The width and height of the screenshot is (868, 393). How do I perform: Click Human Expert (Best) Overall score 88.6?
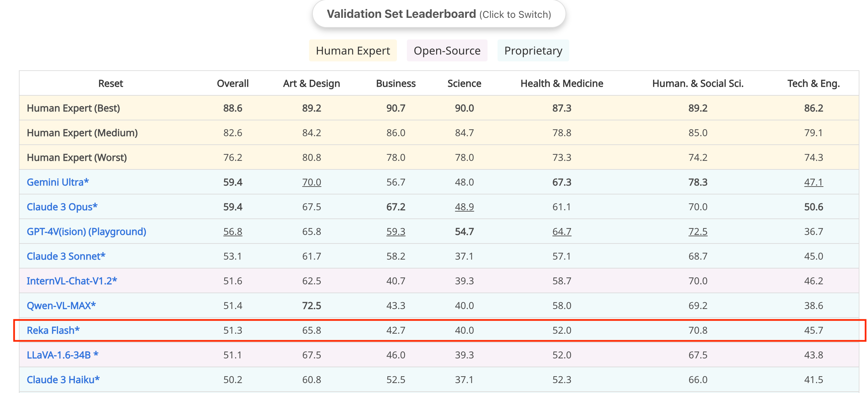[x=233, y=108]
